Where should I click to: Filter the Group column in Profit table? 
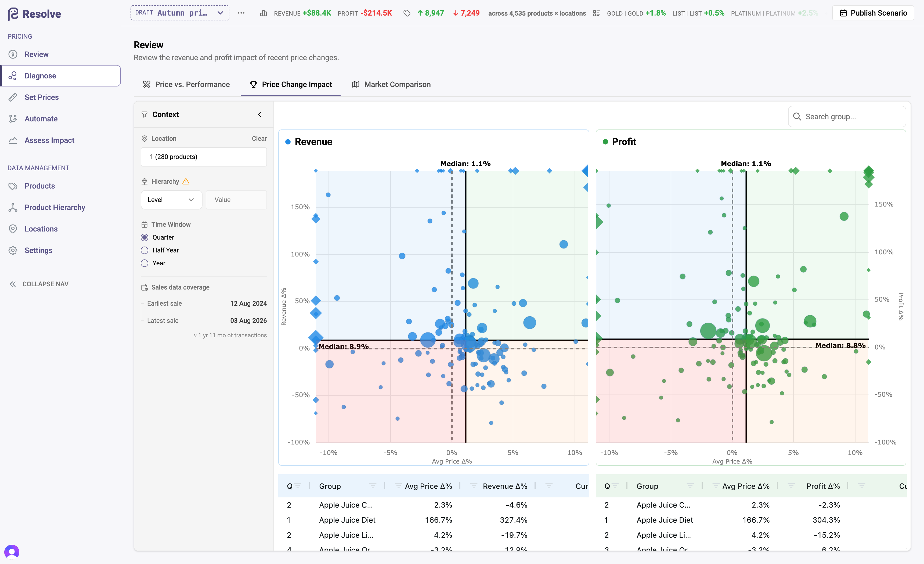690,486
